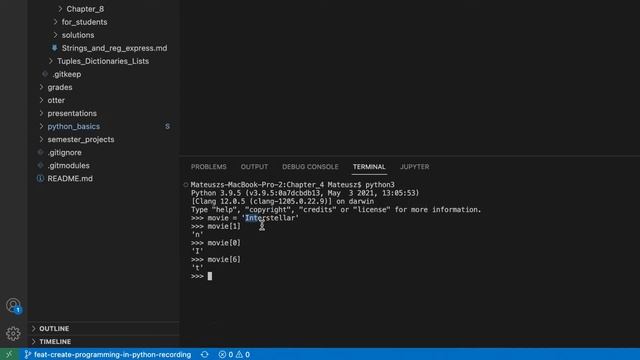Click the Clang 12.0.5 line in terminal
640x360 pixels.
click(x=282, y=201)
